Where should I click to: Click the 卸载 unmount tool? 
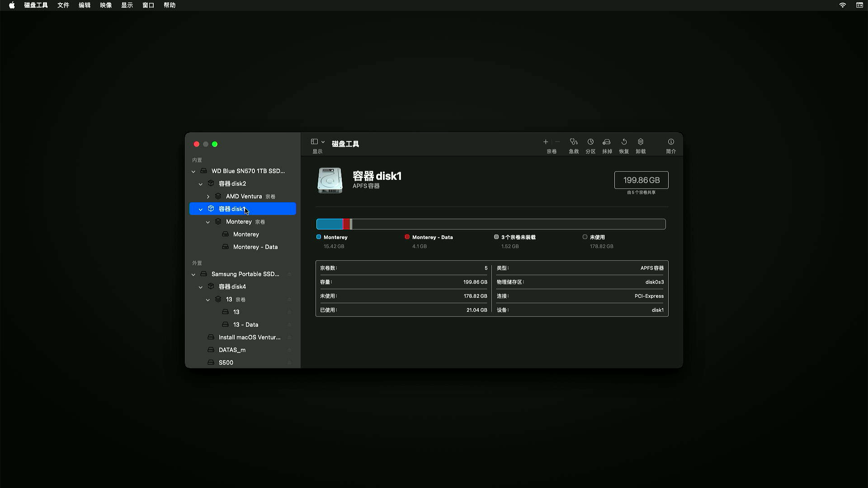(641, 145)
